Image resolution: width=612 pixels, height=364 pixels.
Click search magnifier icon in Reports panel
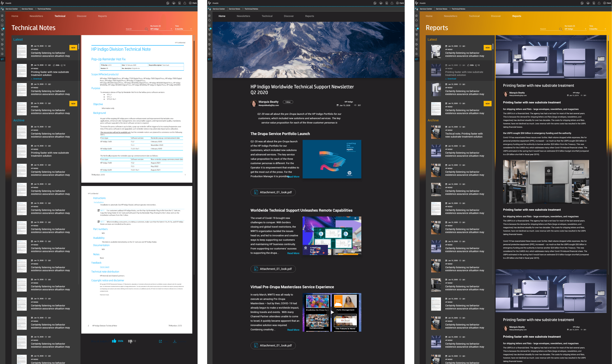561,29
